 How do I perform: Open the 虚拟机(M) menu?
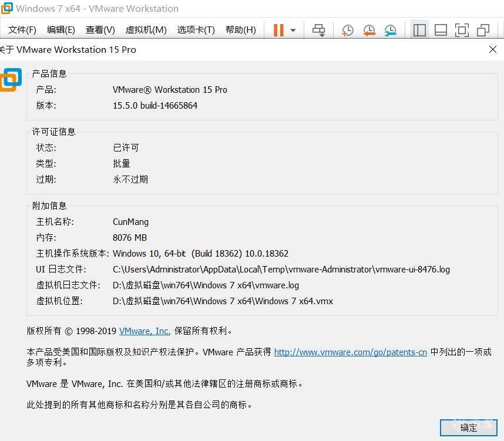click(146, 30)
